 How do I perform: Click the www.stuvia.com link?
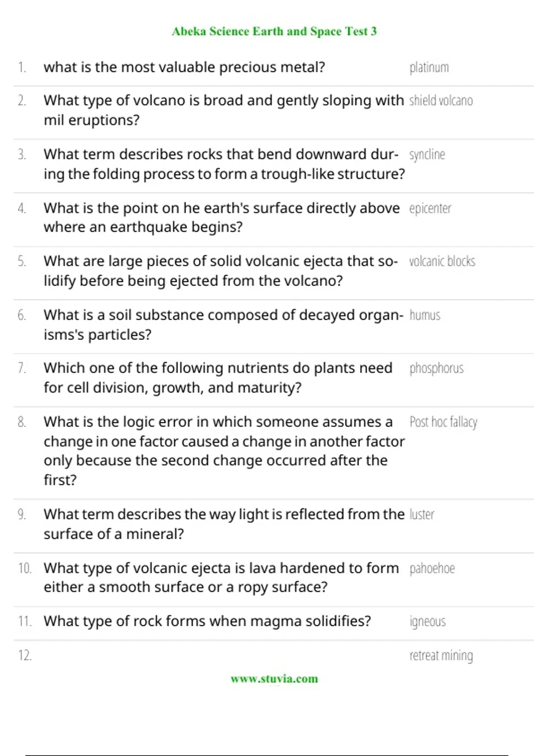(x=274, y=679)
